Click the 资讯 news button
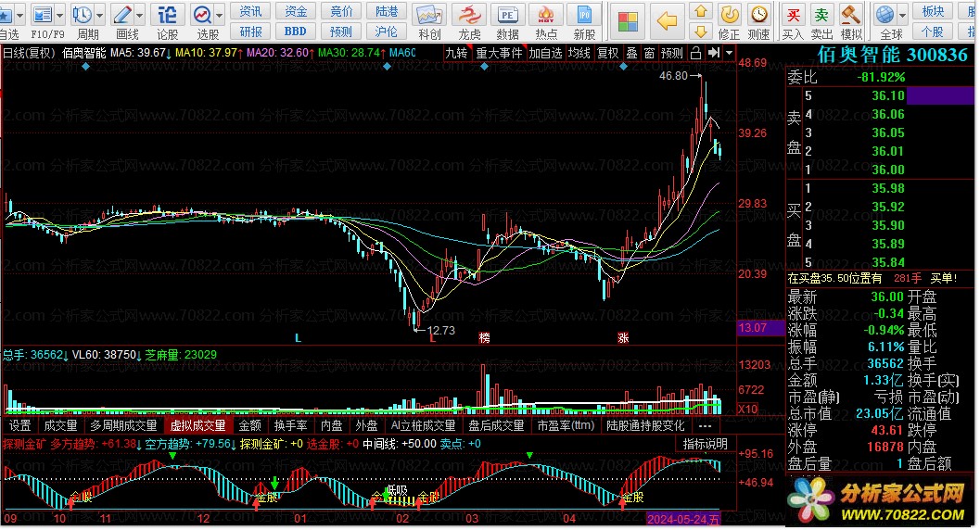The height and width of the screenshot is (530, 980). pyautogui.click(x=250, y=11)
